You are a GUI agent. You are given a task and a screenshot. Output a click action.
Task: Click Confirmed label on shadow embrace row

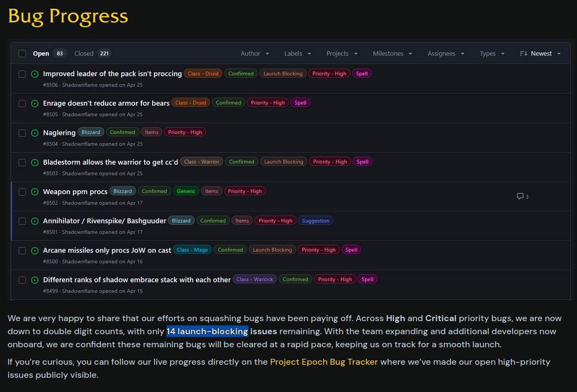pyautogui.click(x=295, y=279)
